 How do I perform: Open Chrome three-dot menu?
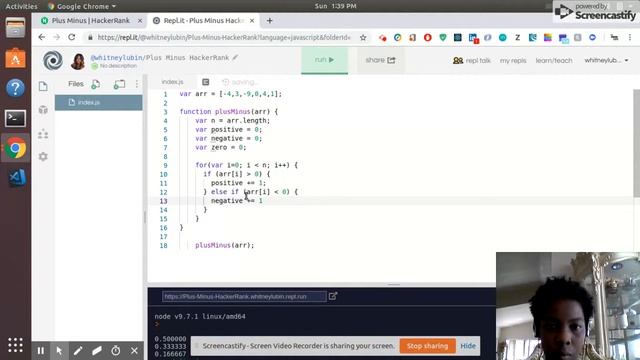point(630,37)
